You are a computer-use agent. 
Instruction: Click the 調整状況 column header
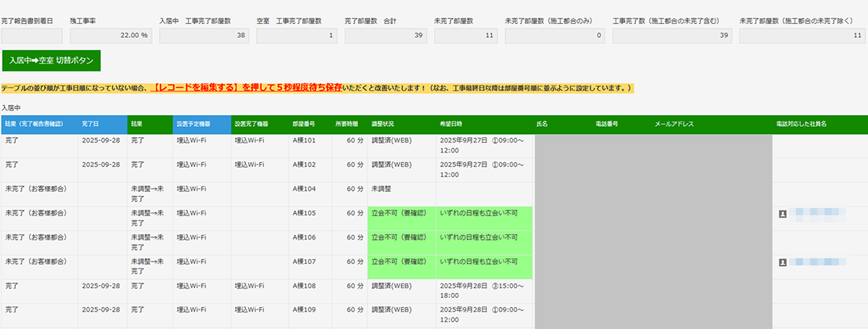coord(401,124)
